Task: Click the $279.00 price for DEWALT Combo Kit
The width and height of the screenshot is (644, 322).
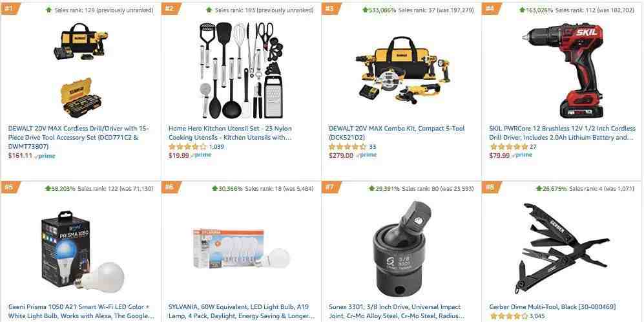Action: tap(341, 156)
